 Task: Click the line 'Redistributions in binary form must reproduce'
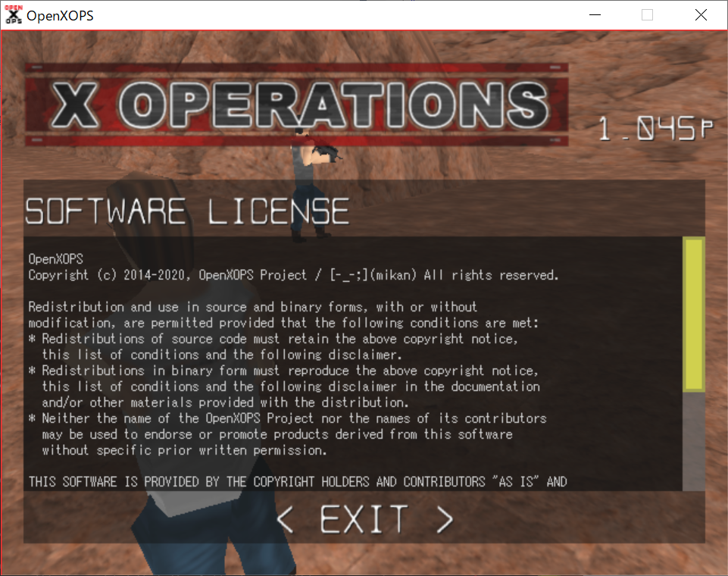pos(283,370)
